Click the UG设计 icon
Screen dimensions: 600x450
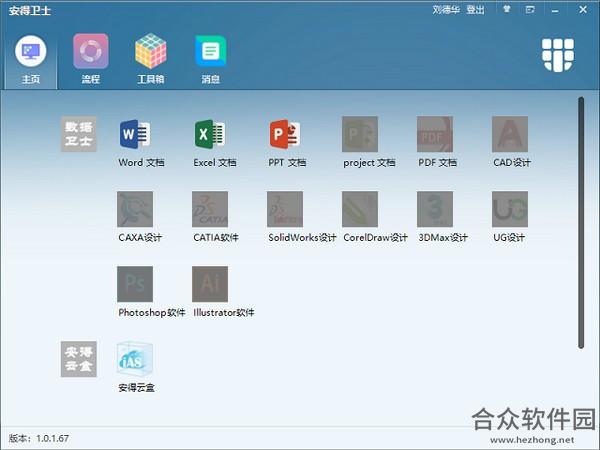click(510, 209)
